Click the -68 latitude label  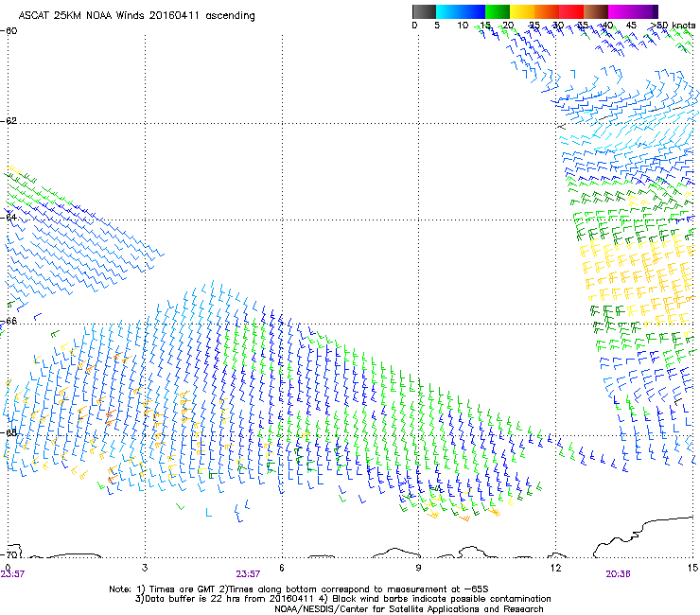[x=9, y=432]
